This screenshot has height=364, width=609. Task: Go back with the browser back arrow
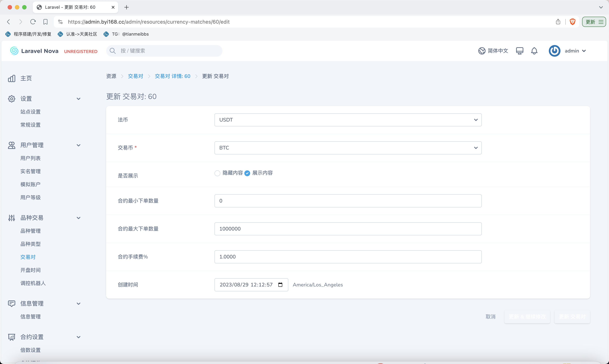[9, 22]
